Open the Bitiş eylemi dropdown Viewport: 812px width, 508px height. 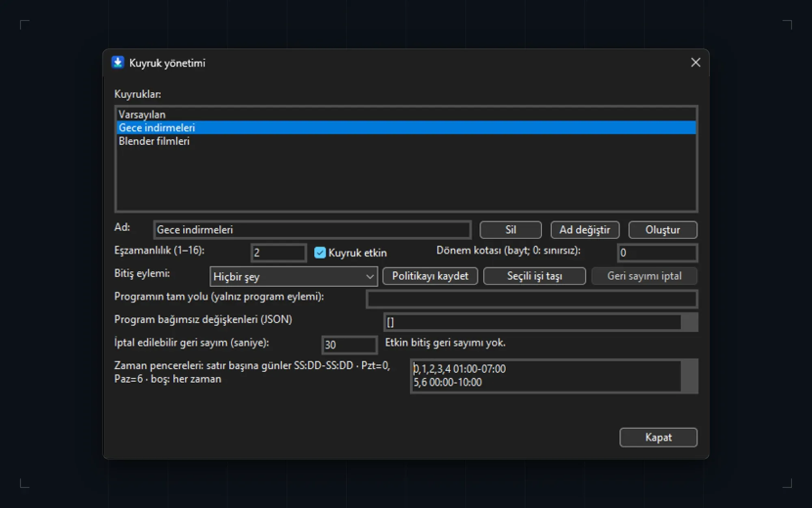[x=294, y=277]
